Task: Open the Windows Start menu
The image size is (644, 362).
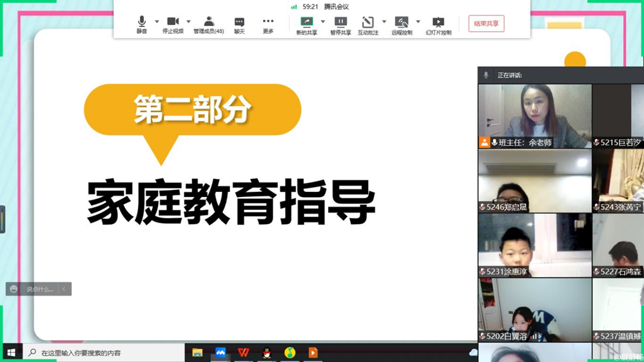Action: [x=11, y=352]
